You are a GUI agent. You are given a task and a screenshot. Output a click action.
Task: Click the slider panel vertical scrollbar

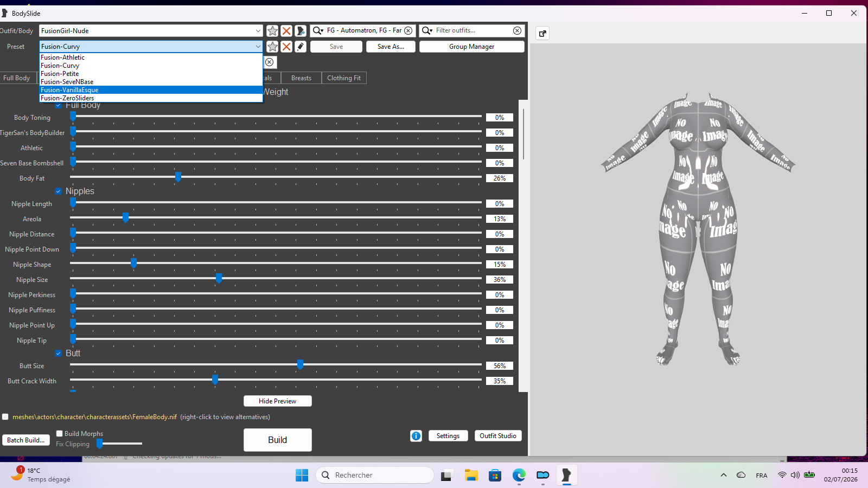524,134
